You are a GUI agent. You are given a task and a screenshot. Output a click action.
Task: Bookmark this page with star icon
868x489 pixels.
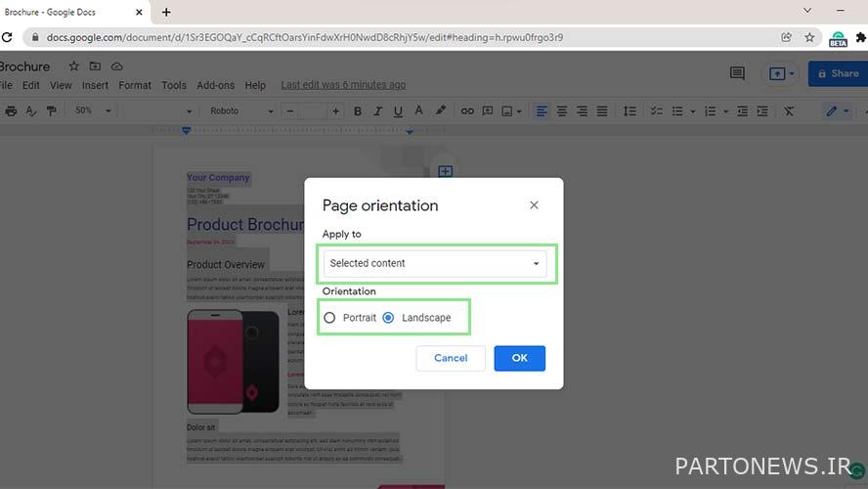pyautogui.click(x=809, y=37)
